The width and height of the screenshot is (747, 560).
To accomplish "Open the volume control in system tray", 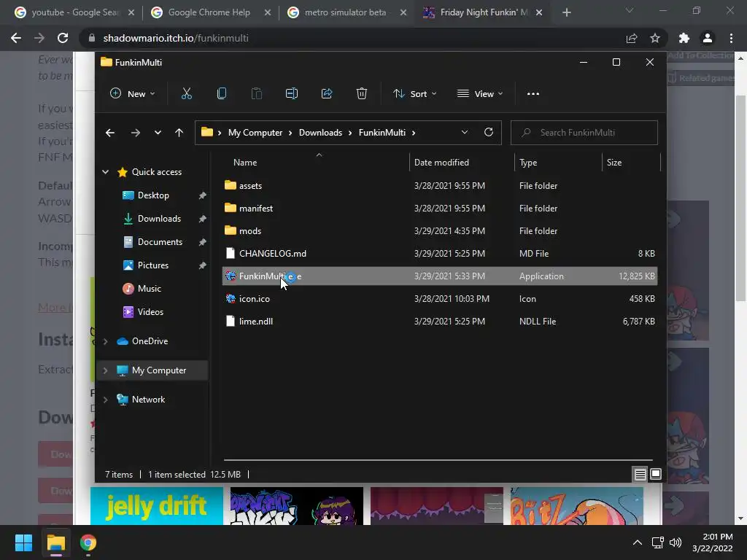I will [x=675, y=542].
